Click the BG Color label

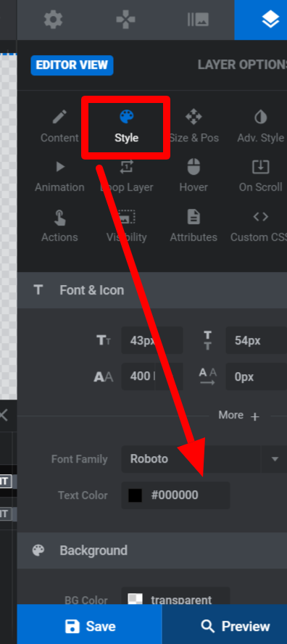point(86,600)
